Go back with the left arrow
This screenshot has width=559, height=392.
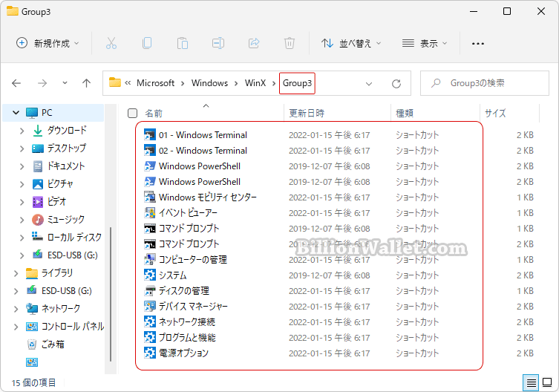click(x=16, y=83)
